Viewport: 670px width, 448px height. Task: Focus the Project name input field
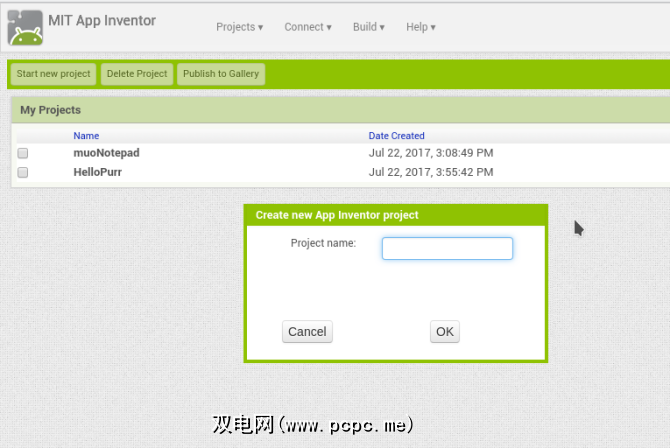coord(447,248)
